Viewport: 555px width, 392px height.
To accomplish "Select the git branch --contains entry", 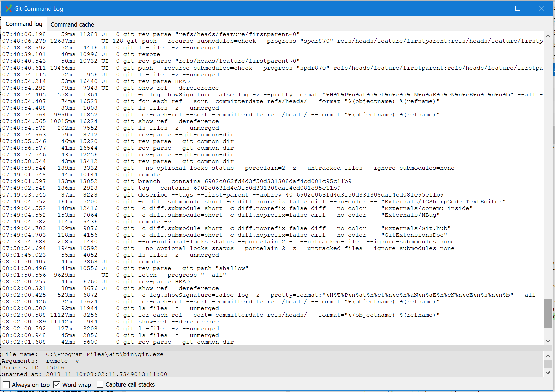I will point(201,181).
